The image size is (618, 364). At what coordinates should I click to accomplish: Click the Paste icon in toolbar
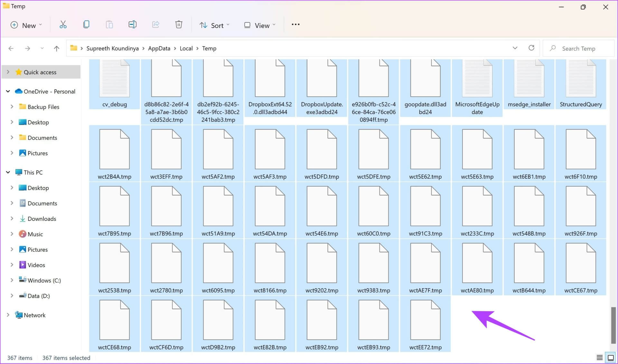pyautogui.click(x=110, y=25)
